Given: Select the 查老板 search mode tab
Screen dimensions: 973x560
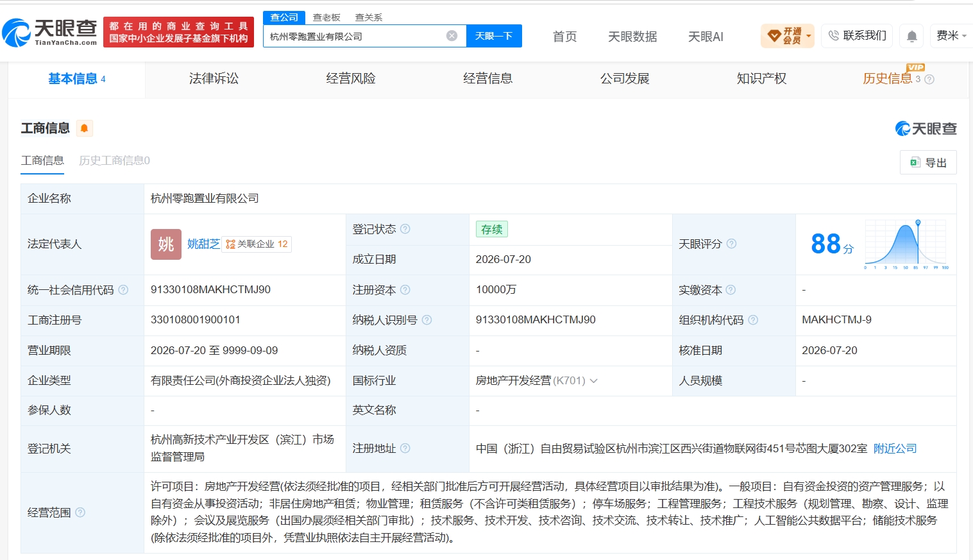Looking at the screenshot, I should (326, 17).
